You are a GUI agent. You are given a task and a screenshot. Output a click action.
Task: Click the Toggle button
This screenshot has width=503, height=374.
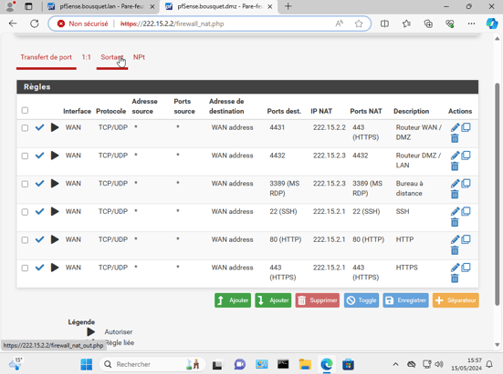(361, 300)
